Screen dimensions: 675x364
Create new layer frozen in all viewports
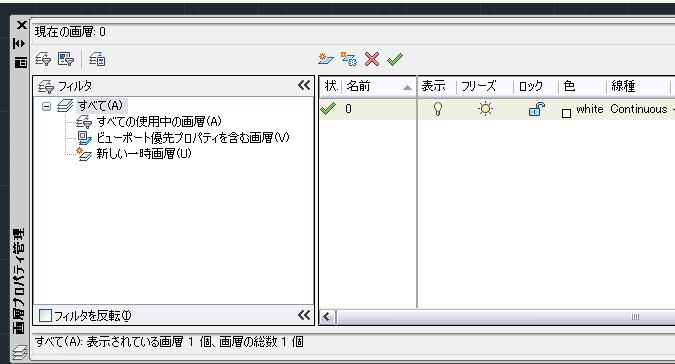tap(349, 59)
